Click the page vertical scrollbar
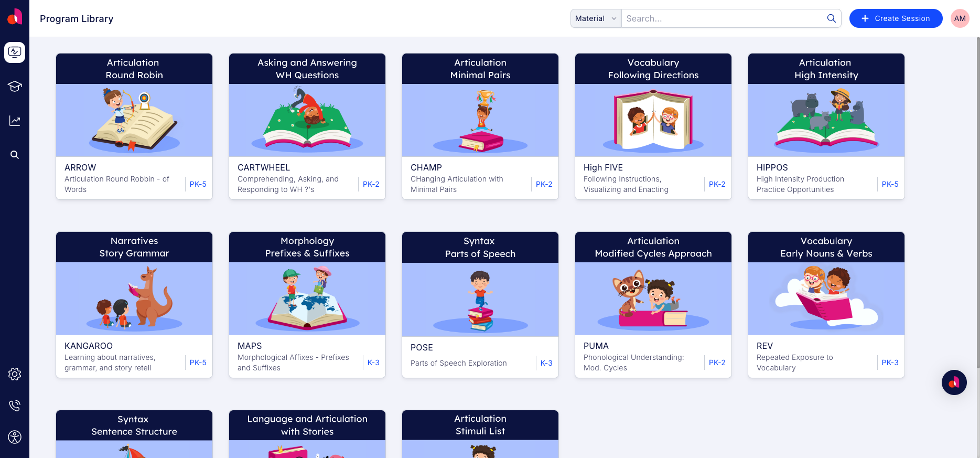Image resolution: width=980 pixels, height=458 pixels. tap(977, 202)
